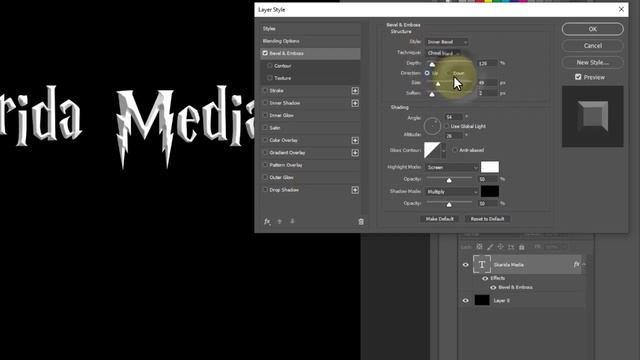Hide the Starida Media layer eye
640x360 pixels.
466,264
